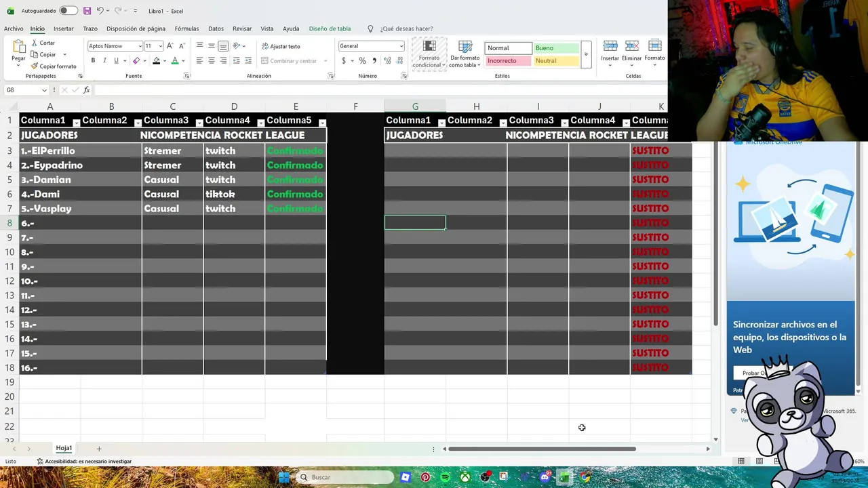Open Spotify from the taskbar
The width and height of the screenshot is (868, 488).
pos(445,477)
